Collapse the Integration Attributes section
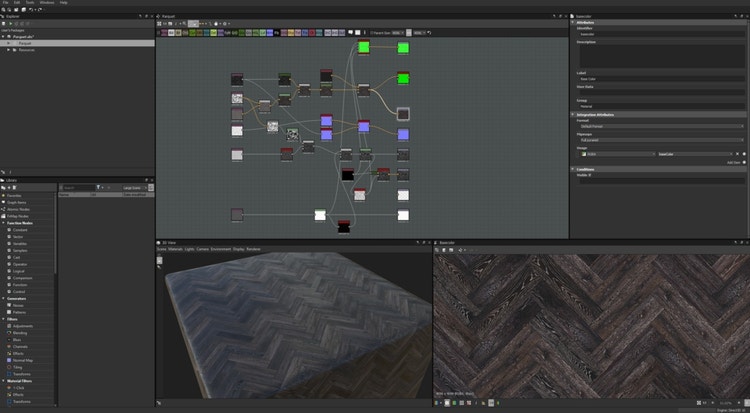Viewport: 750px width, 413px height. 573,114
